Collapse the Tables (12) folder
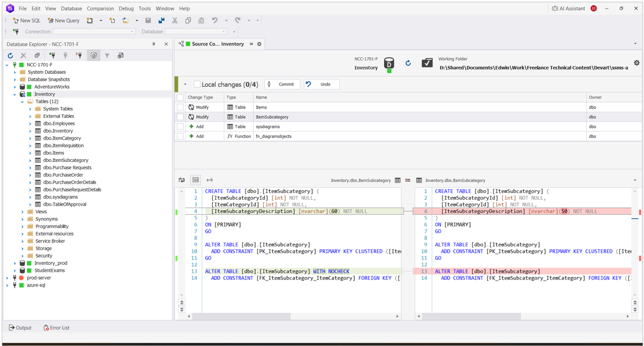The width and height of the screenshot is (644, 346). click(x=23, y=102)
